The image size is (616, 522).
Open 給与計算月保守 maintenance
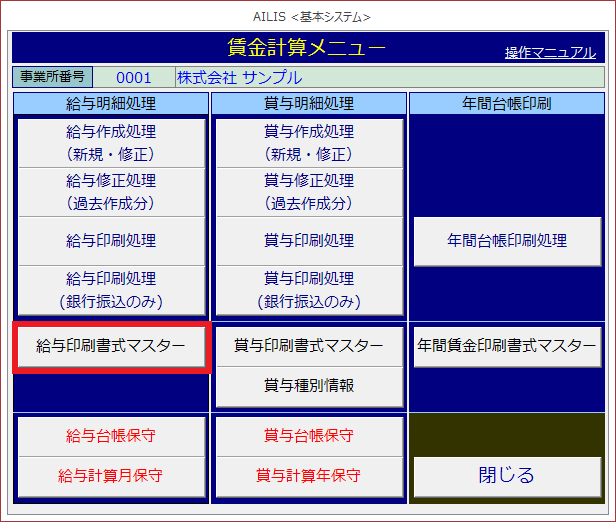[111, 475]
